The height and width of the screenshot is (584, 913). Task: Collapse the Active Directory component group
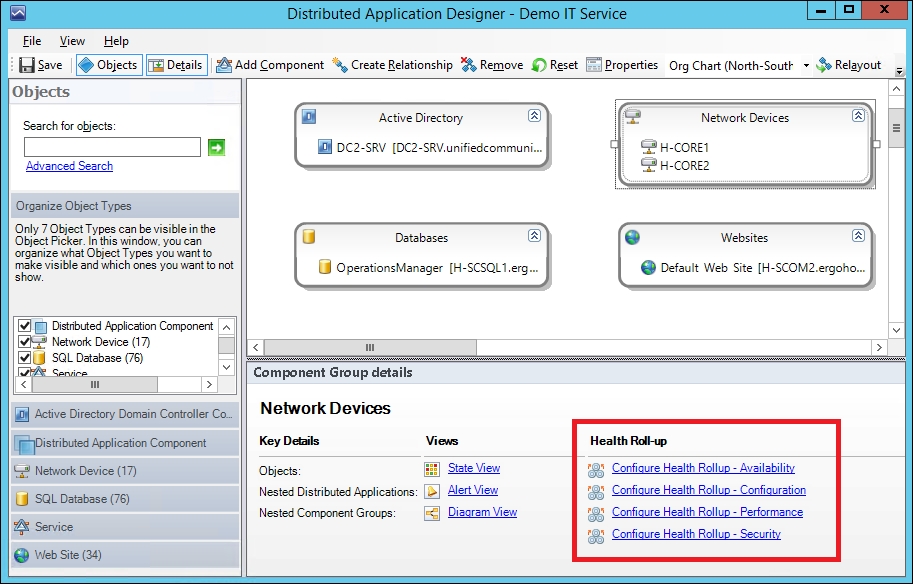534,116
